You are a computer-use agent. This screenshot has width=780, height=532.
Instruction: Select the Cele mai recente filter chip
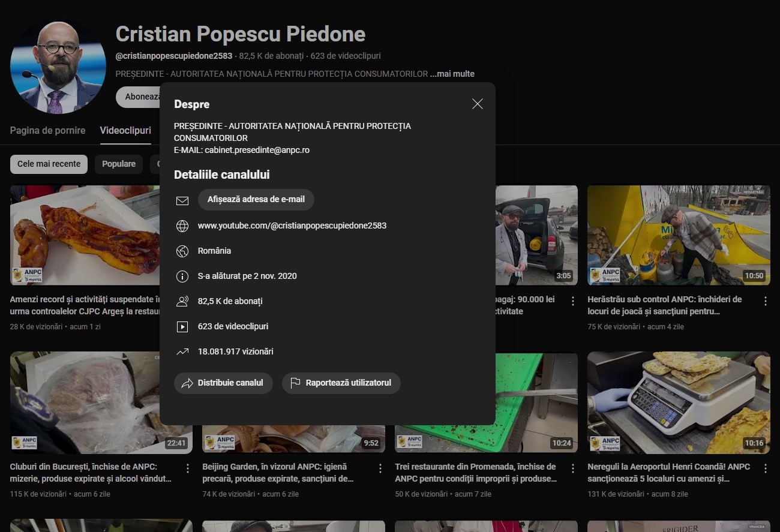[x=49, y=164]
